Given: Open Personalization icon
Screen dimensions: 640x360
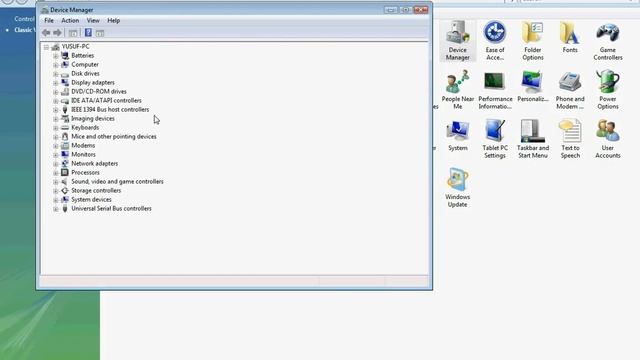Looking at the screenshot, I should pyautogui.click(x=533, y=87).
